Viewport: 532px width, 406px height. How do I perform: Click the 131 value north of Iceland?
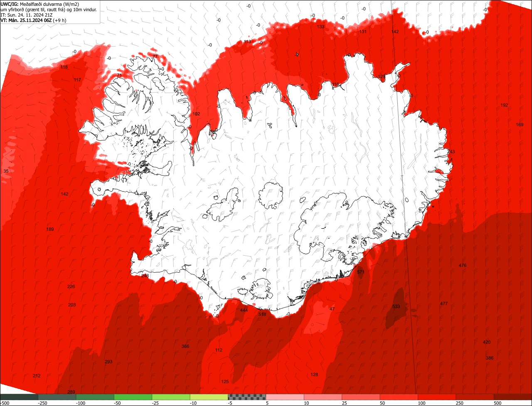click(x=363, y=32)
